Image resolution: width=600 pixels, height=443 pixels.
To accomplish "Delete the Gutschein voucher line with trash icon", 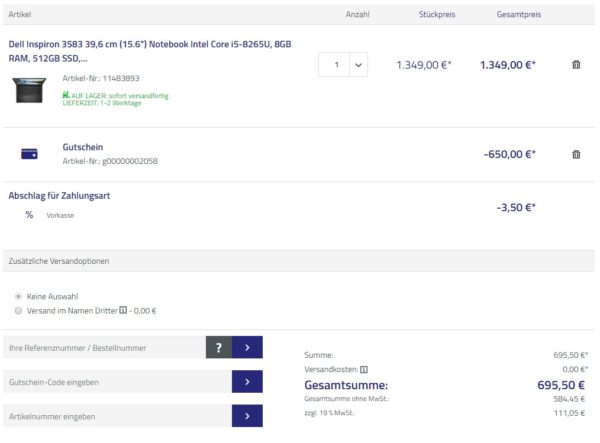I will 576,154.
